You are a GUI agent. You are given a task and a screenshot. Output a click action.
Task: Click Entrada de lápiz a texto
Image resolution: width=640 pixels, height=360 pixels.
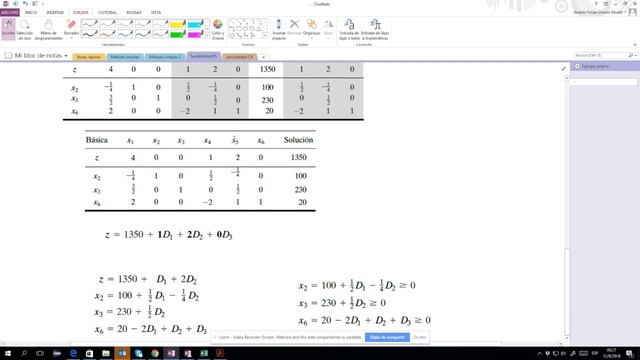(x=349, y=29)
